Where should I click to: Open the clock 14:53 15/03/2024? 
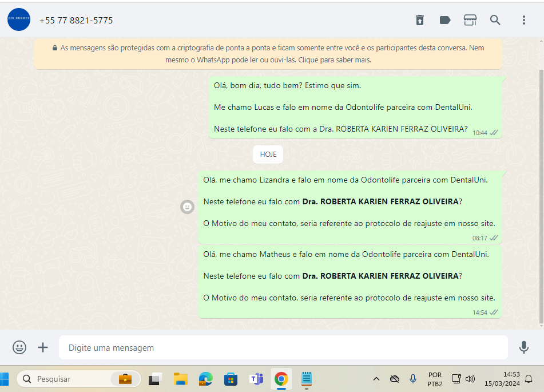[x=502, y=379]
